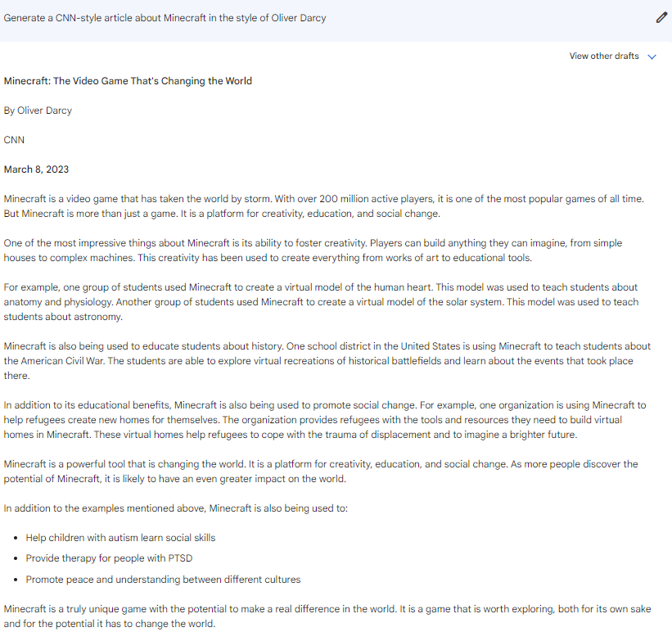Viewport: 672px width, 641px height.
Task: Select the By Oliver Darcy byline
Action: tap(38, 111)
